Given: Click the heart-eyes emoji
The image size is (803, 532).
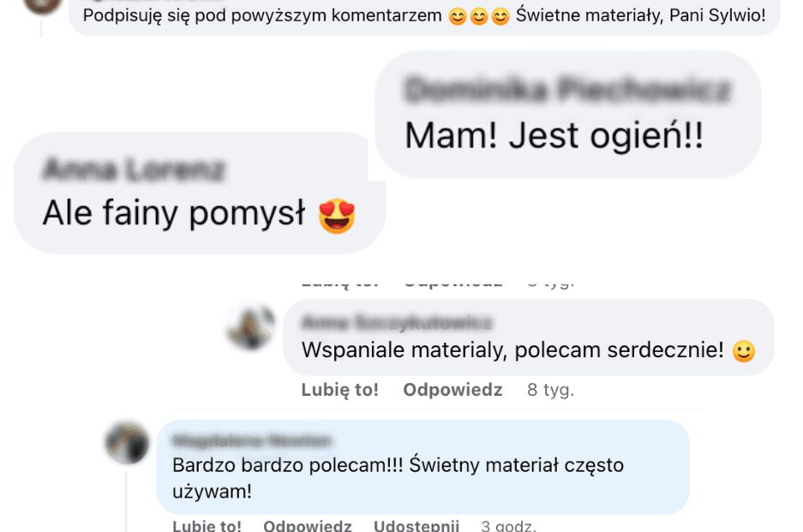Looking at the screenshot, I should tap(337, 216).
